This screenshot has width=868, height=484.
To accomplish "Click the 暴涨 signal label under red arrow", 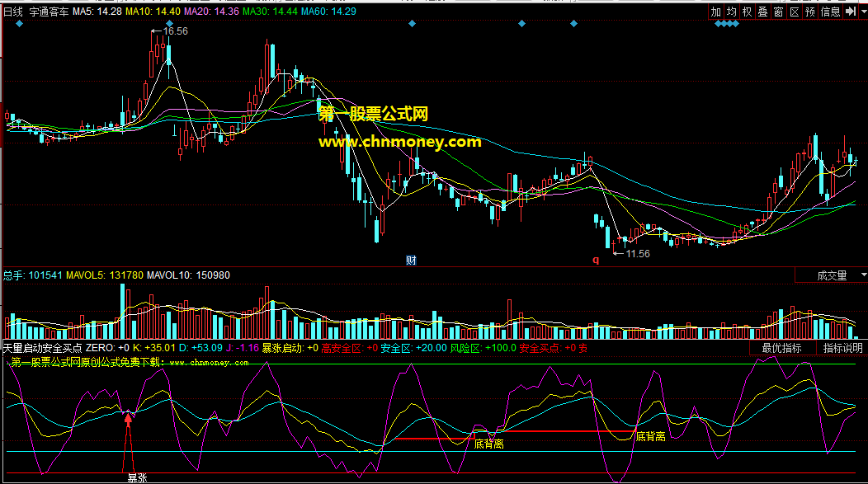I will tap(137, 478).
